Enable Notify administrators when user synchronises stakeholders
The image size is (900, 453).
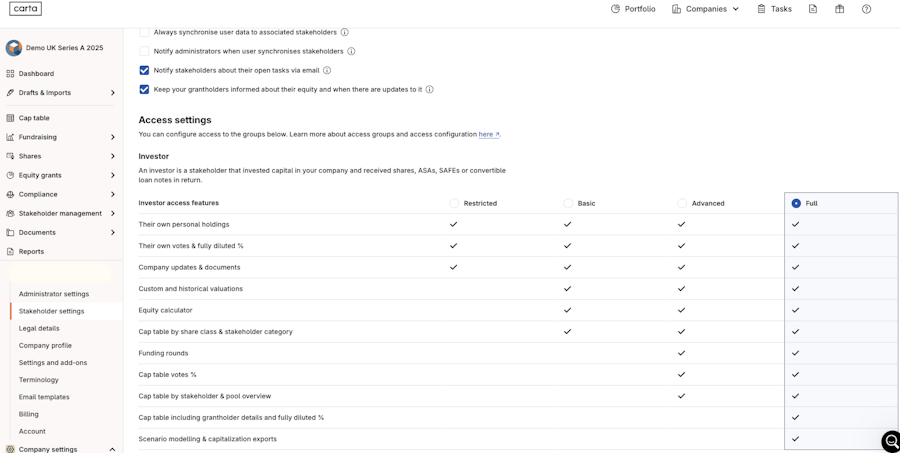click(144, 51)
